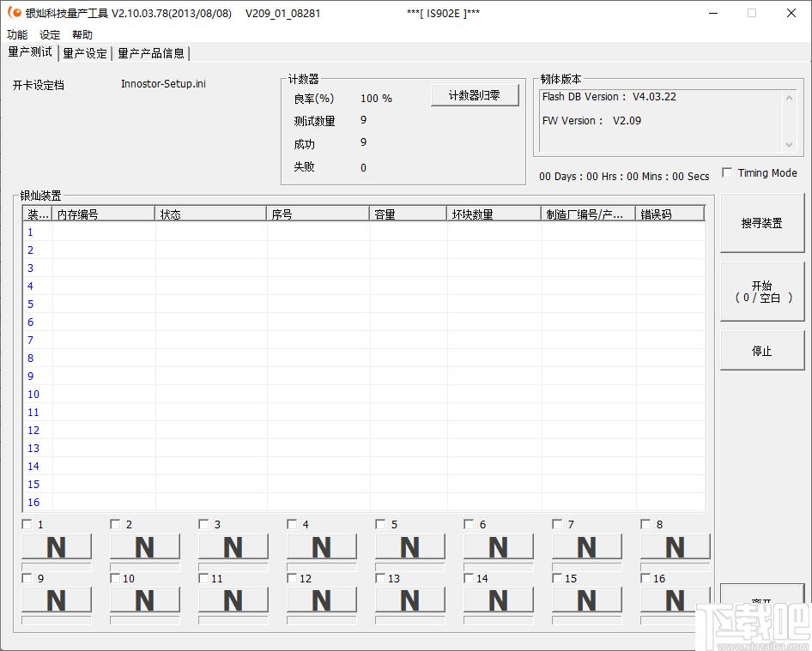Tick checkbox for port 2

pos(115,524)
